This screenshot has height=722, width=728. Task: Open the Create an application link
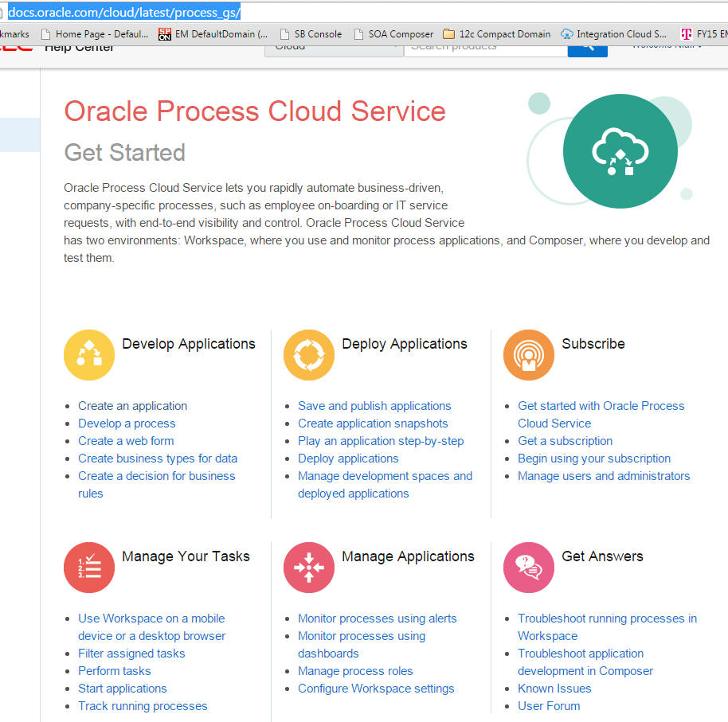pyautogui.click(x=132, y=406)
